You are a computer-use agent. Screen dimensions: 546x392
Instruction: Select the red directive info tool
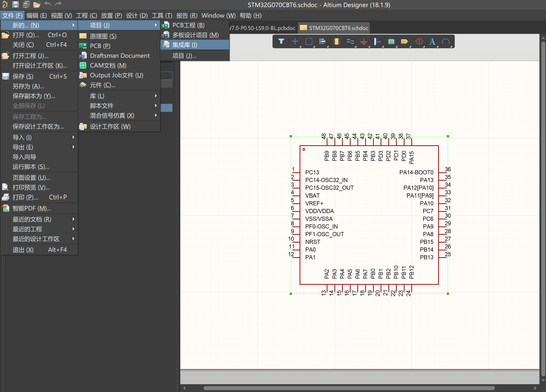[x=419, y=41]
